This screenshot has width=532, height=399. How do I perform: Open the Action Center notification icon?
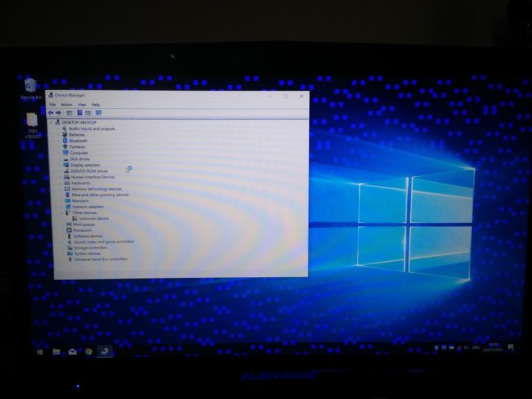[x=511, y=347]
